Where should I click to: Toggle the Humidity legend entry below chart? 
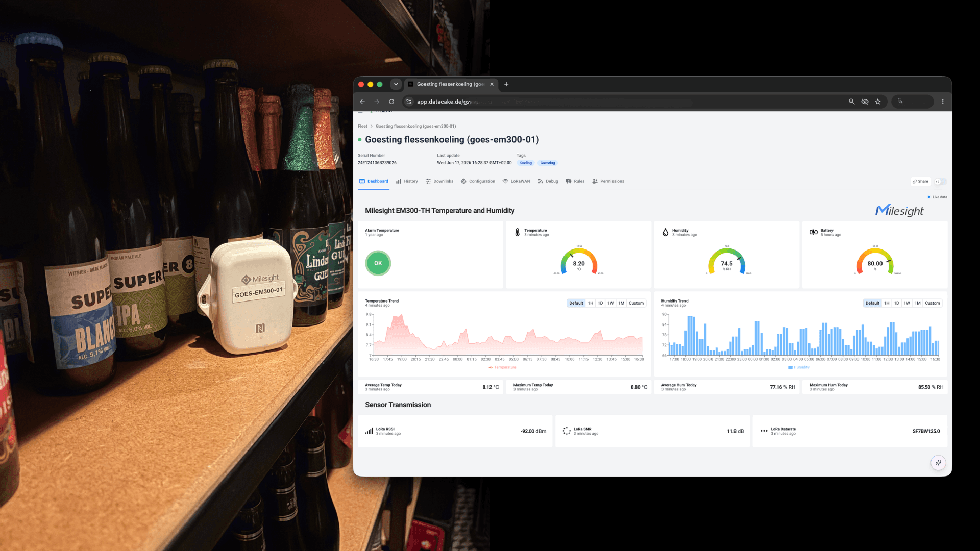(x=799, y=367)
